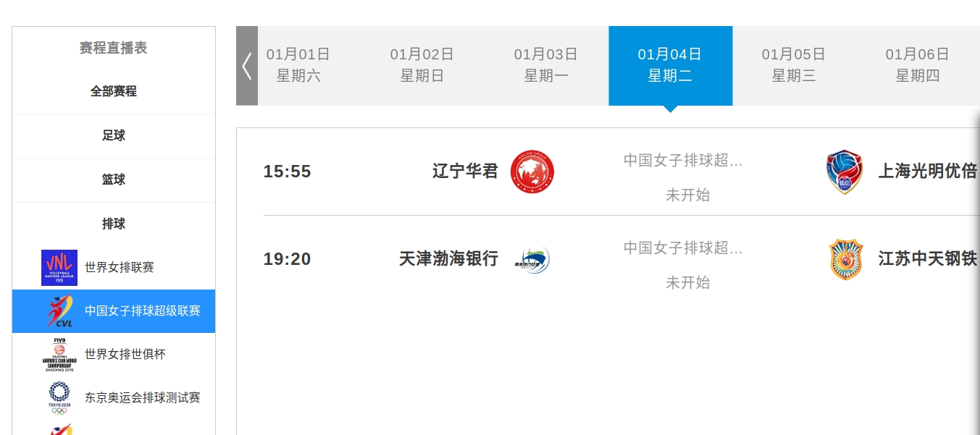The image size is (980, 435).
Task: Open 东京奥运会排球测试赛 schedule link
Action: pyautogui.click(x=143, y=398)
